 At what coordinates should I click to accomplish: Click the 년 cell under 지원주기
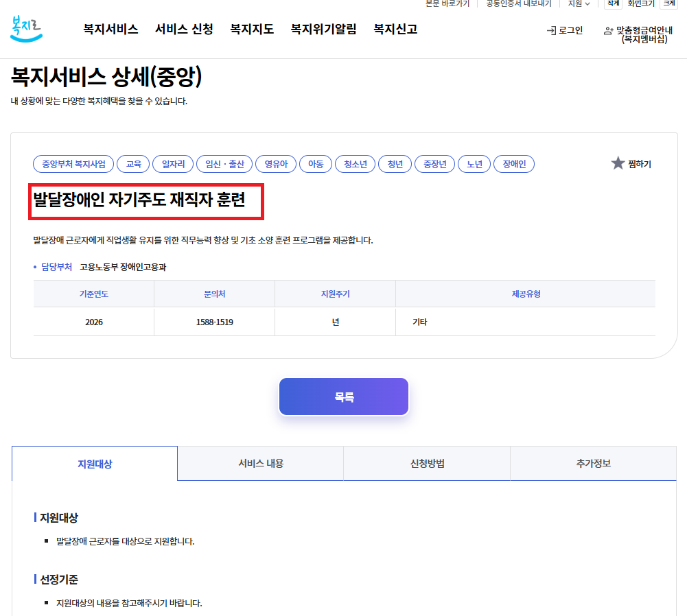coord(335,322)
